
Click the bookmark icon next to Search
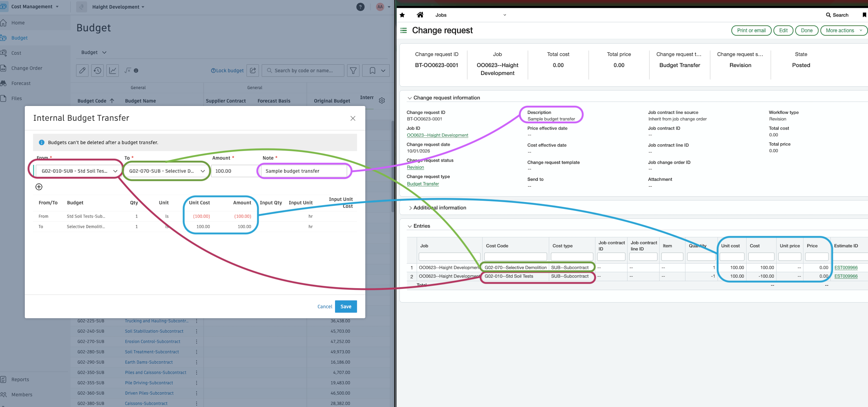point(864,15)
